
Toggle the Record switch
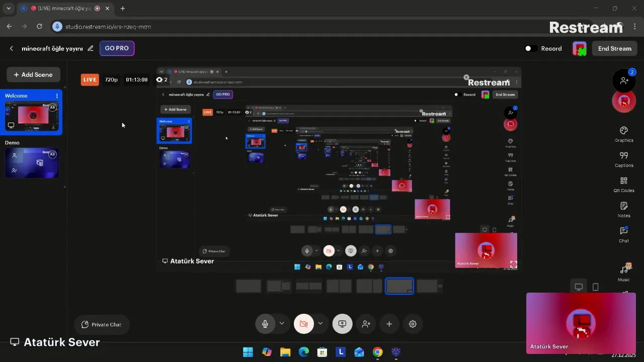tap(530, 48)
